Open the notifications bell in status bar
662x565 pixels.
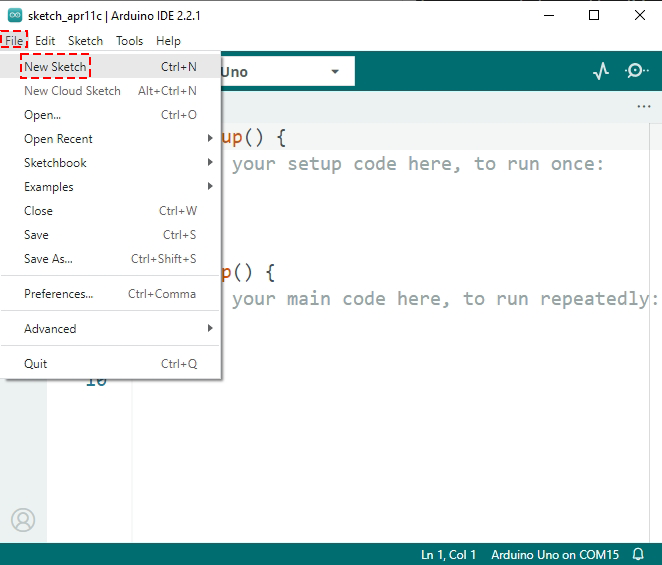pyautogui.click(x=638, y=554)
